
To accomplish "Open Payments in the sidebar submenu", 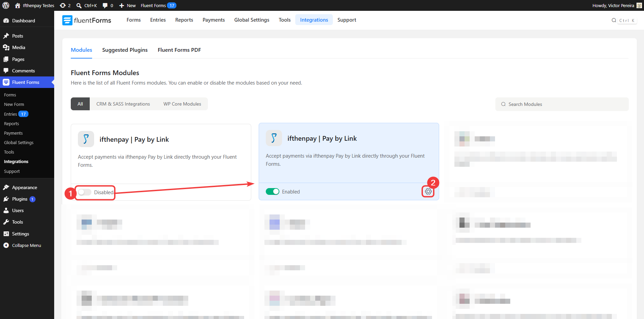I will [x=13, y=133].
